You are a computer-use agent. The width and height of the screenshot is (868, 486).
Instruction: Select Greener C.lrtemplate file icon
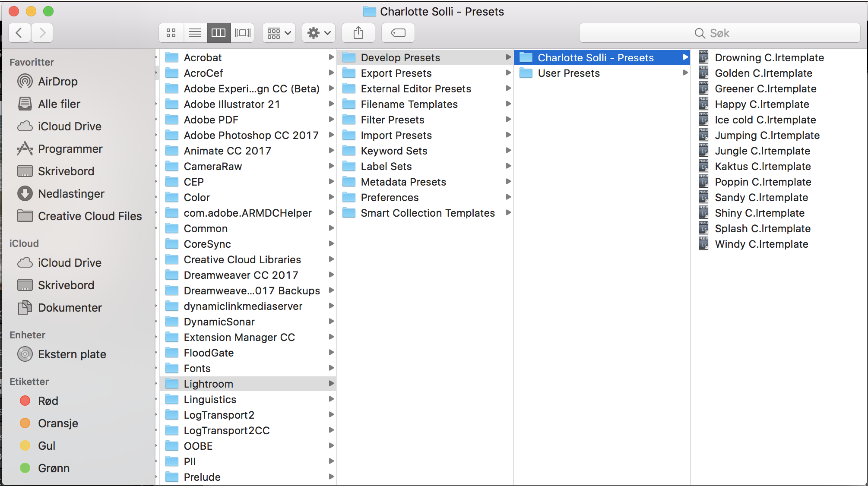pos(704,88)
